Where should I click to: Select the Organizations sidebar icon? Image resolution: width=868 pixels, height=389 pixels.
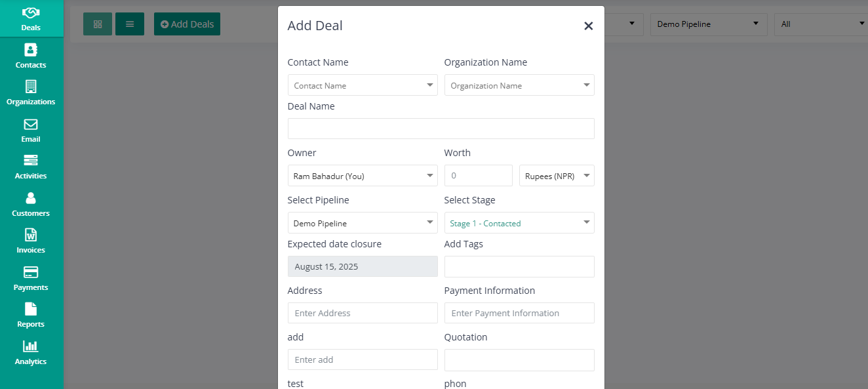[30, 92]
